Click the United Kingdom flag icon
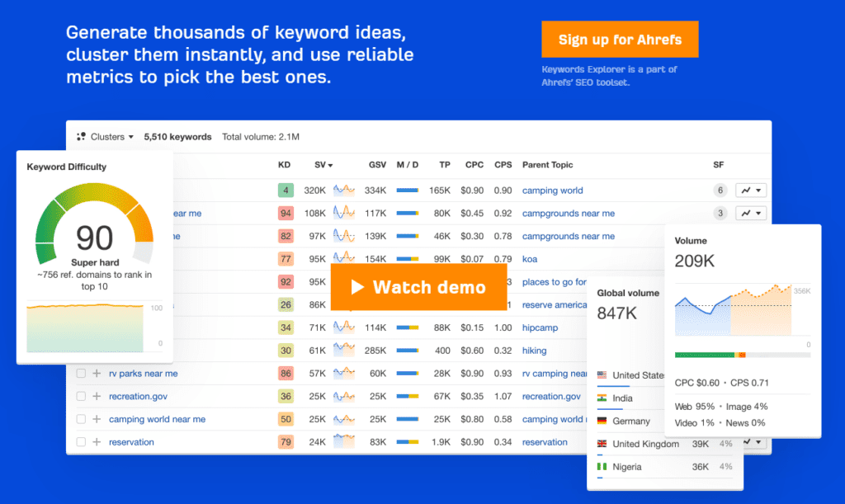 coord(602,444)
